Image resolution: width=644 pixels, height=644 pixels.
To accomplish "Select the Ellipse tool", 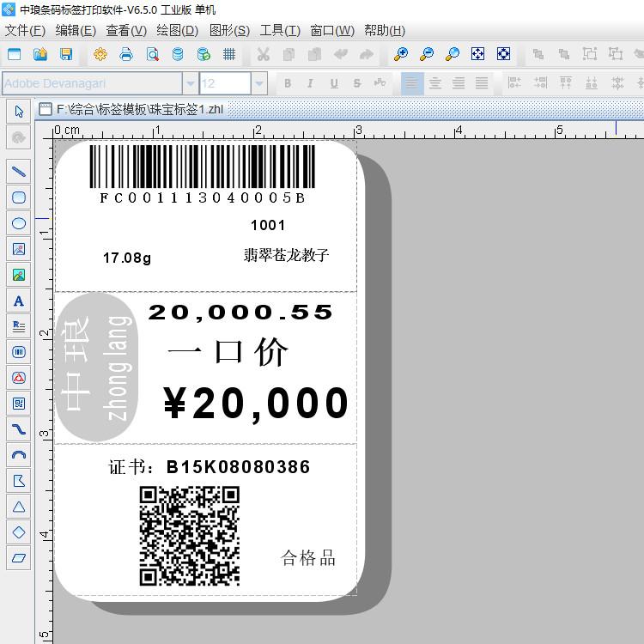I will tap(19, 223).
